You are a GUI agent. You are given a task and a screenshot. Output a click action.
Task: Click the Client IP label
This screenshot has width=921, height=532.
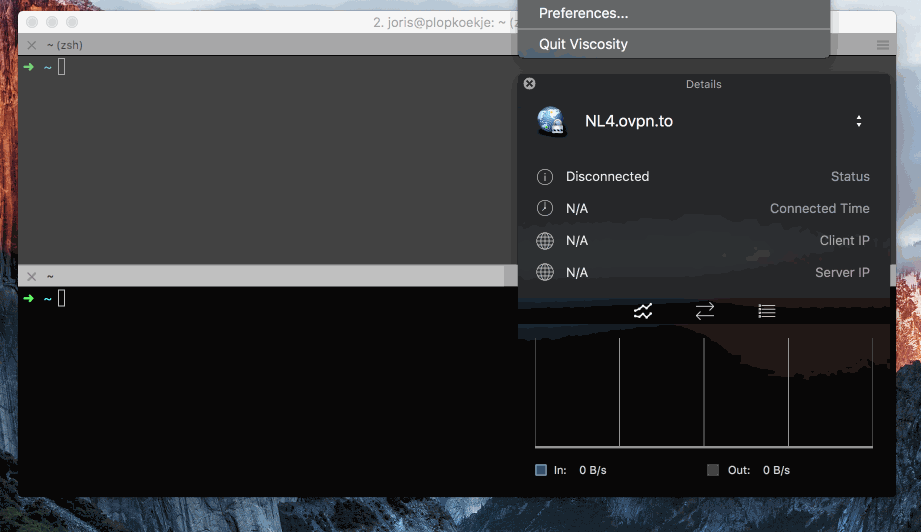pyautogui.click(x=845, y=240)
